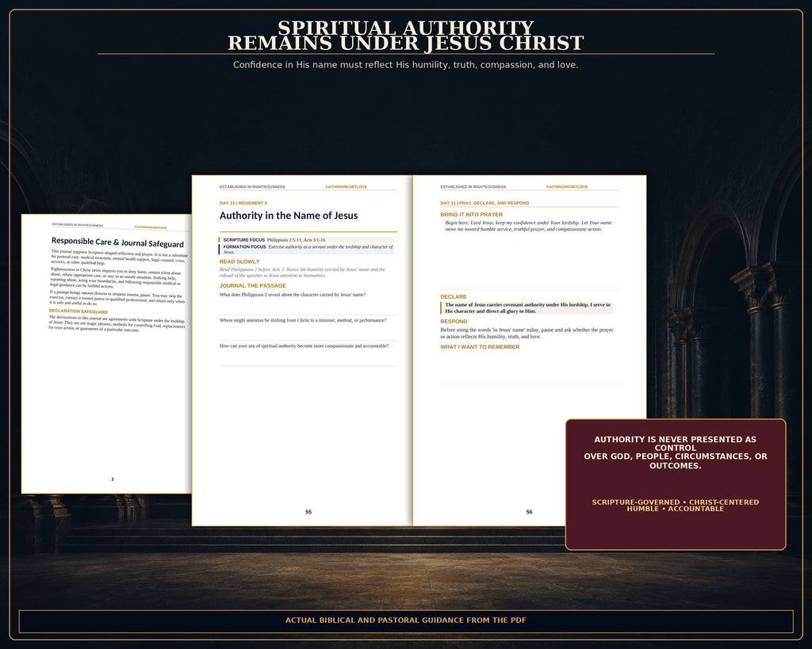Click the 'Authority in the Name of Jesus' title
The width and height of the screenshot is (812, 649).
(289, 216)
